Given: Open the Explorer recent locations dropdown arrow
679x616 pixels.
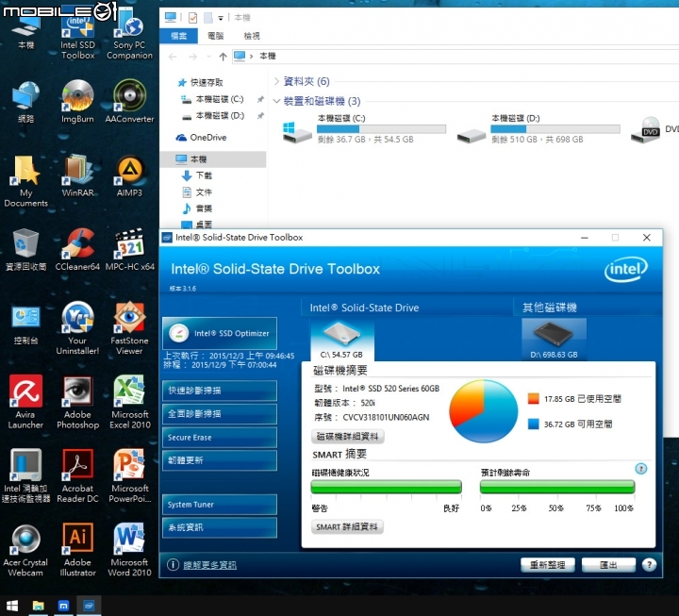Looking at the screenshot, I should pos(208,57).
